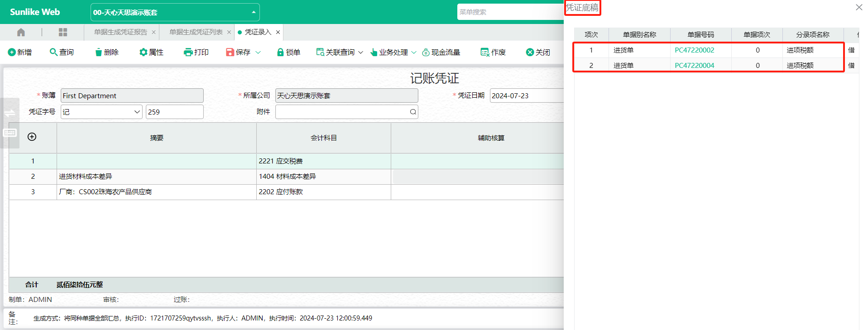Click the 会计科目 column header
This screenshot has width=868, height=330.
point(324,138)
